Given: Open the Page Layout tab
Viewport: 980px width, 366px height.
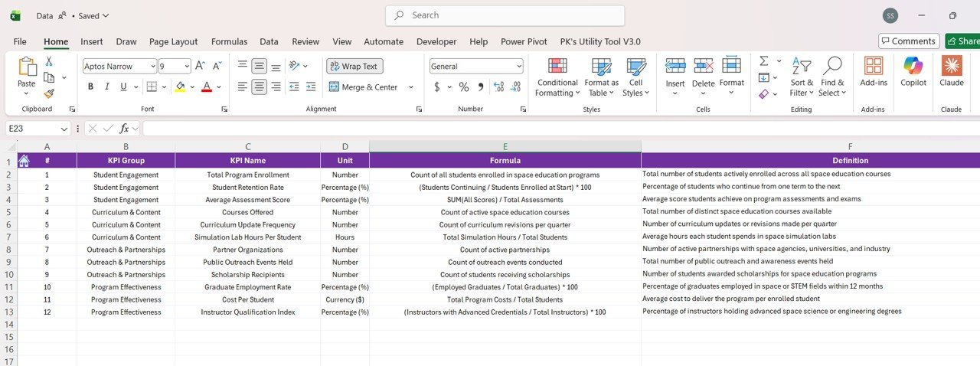Looking at the screenshot, I should click(x=173, y=41).
